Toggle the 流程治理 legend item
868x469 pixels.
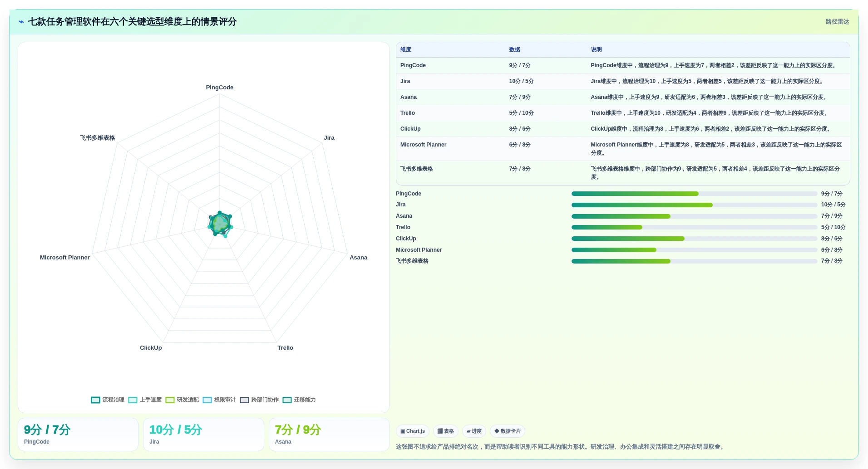108,400
